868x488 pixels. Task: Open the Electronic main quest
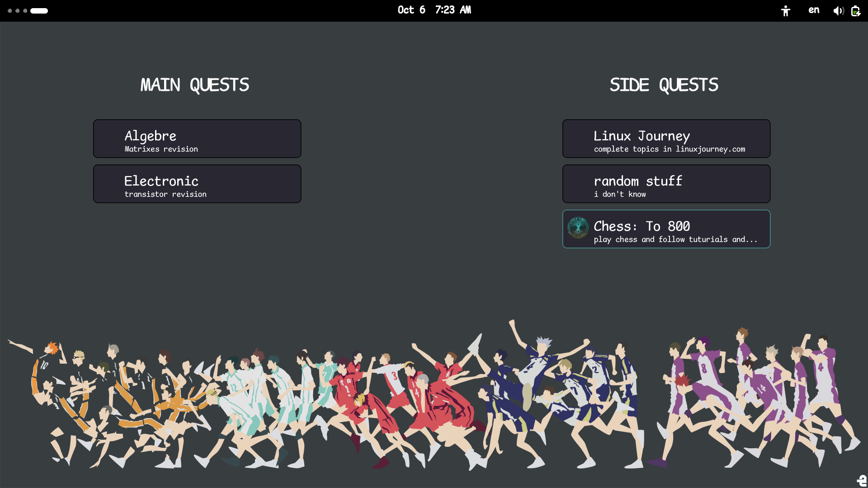pyautogui.click(x=197, y=184)
